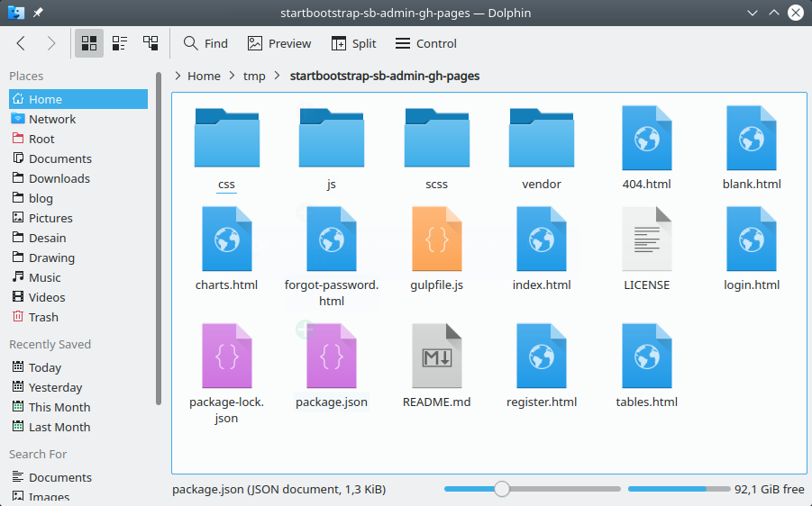Select the tables.html file icon
Screen dimensions: 812x506
647,356
